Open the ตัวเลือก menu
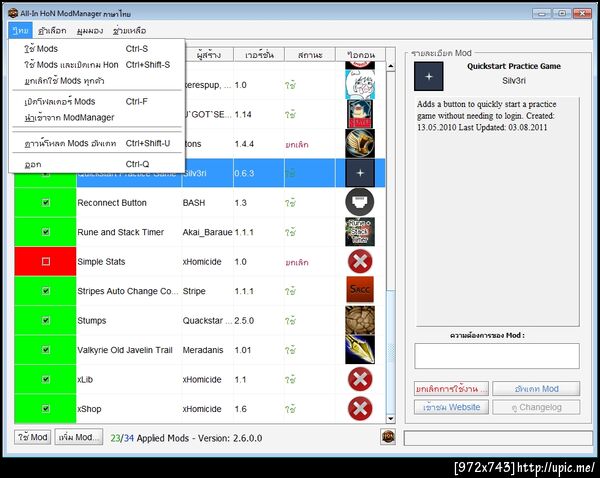The image size is (600, 478). tap(52, 30)
